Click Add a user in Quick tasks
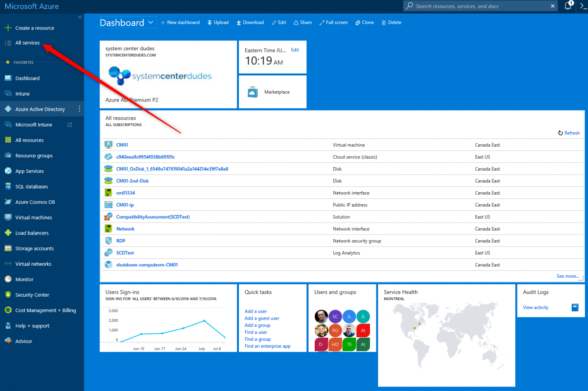Viewport: 588px width, 391px height. [x=256, y=311]
